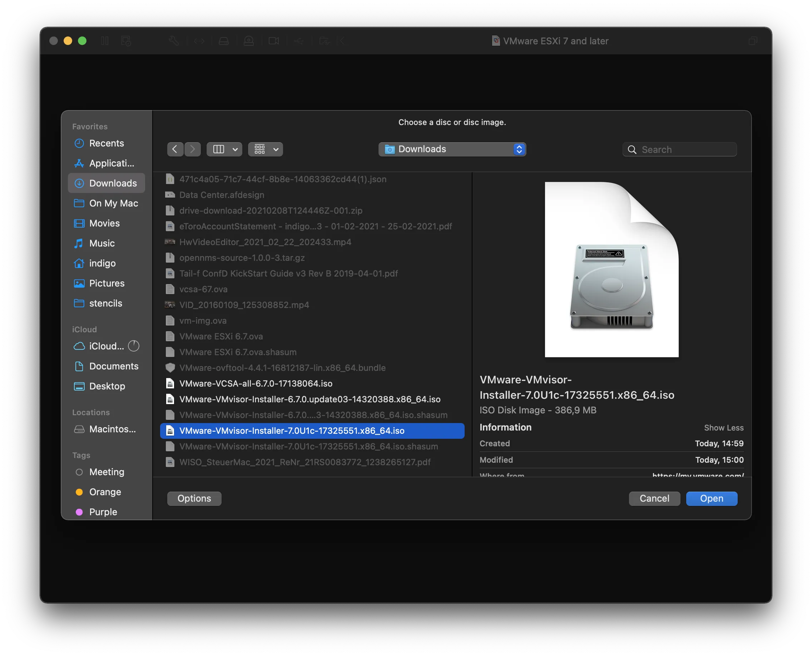812x656 pixels.
Task: Open Recents in the sidebar
Action: click(x=106, y=143)
